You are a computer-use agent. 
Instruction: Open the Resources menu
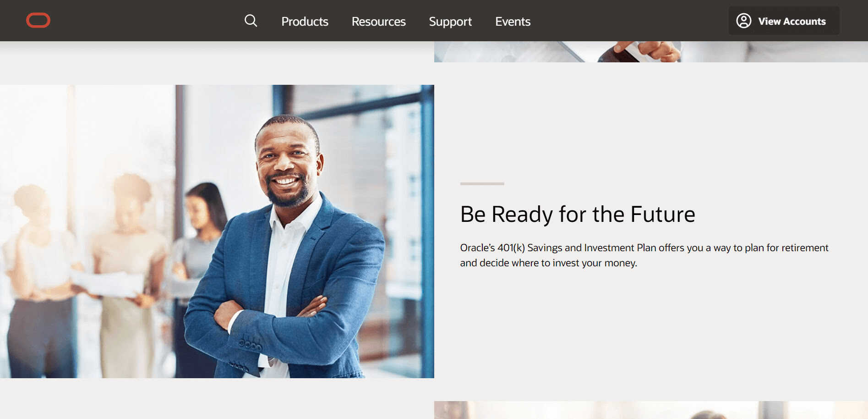[x=378, y=22]
